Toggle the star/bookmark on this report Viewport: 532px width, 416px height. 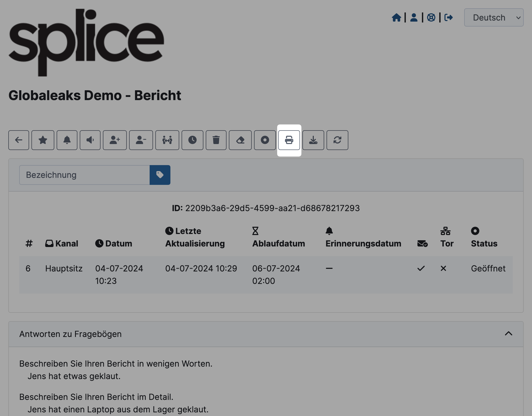click(42, 140)
